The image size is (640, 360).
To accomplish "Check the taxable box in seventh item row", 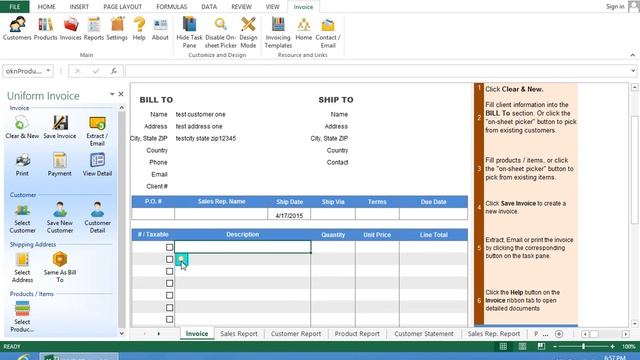I will 169,319.
